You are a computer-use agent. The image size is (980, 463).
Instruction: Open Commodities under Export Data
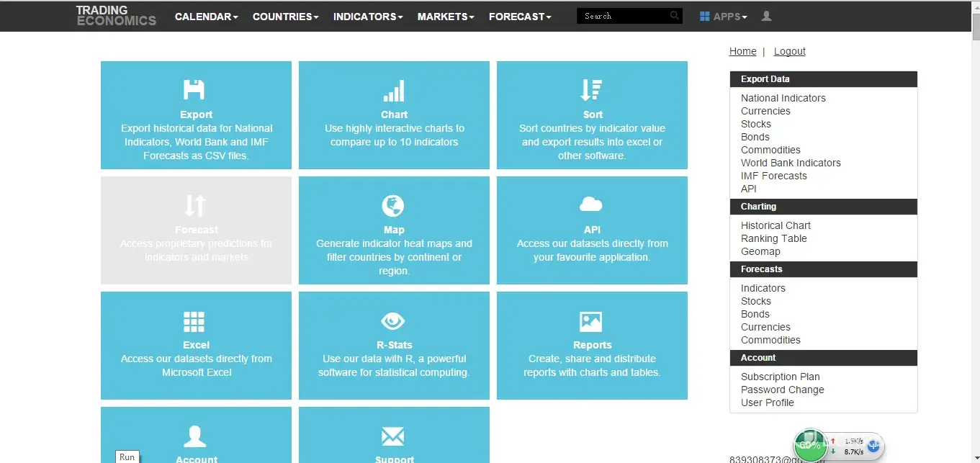pos(770,150)
